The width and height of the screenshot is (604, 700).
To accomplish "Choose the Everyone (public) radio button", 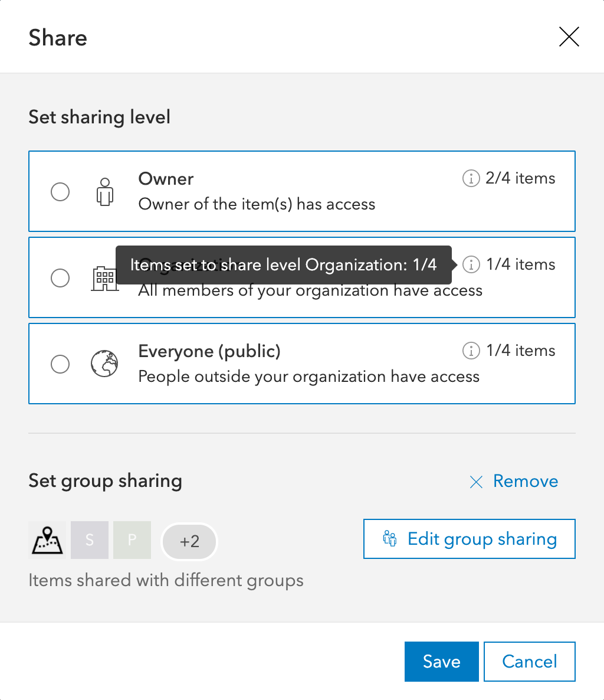I will (x=60, y=364).
